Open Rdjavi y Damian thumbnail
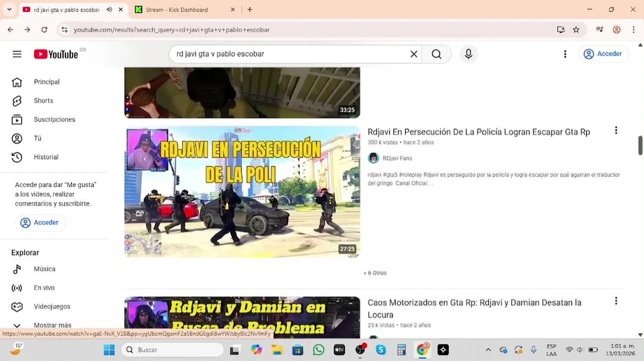The height and width of the screenshot is (361, 644). pos(242,317)
